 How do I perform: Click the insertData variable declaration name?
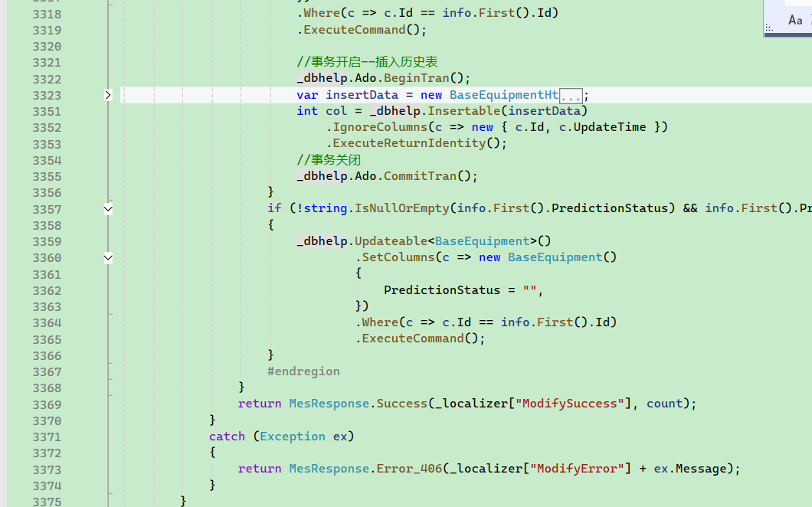click(362, 95)
